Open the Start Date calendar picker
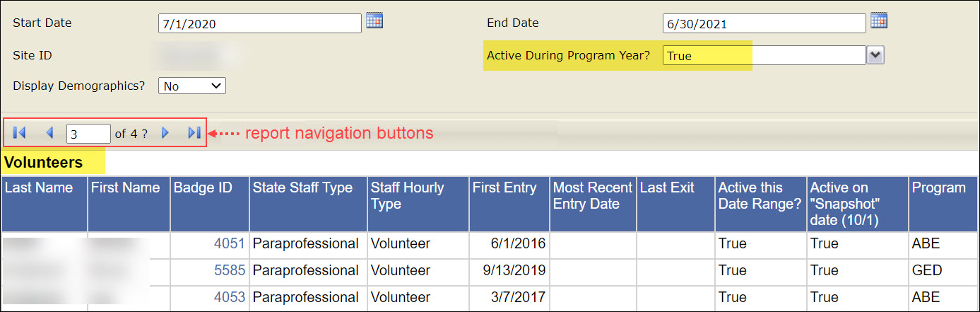The image size is (980, 312). tap(374, 21)
